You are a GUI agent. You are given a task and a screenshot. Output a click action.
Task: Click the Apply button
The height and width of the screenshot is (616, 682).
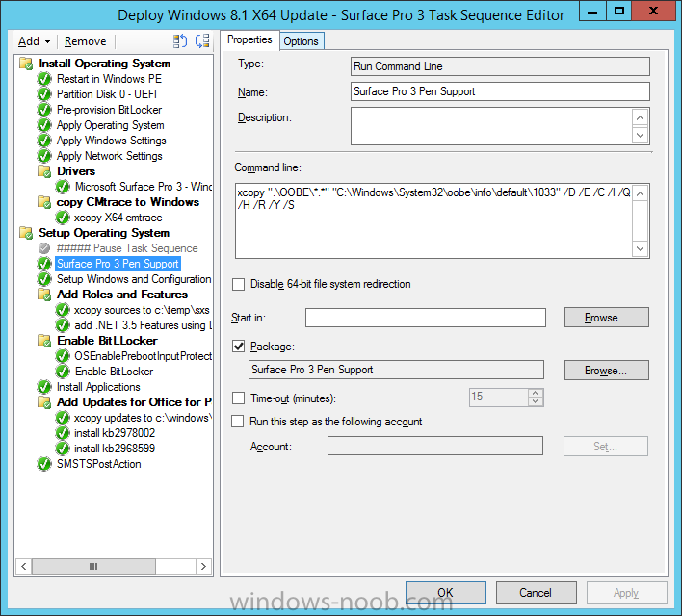tap(626, 593)
